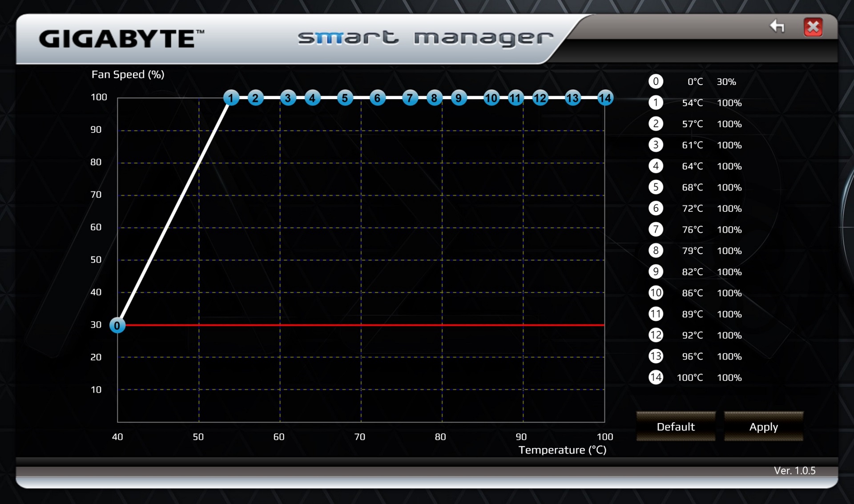
Task: Select fan curve point 4 on graph
Action: coord(312,98)
